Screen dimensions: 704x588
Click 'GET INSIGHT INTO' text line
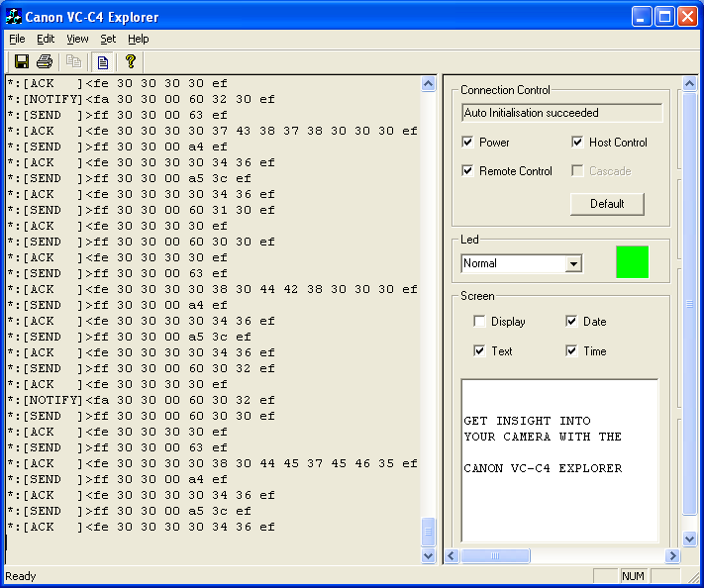point(527,421)
